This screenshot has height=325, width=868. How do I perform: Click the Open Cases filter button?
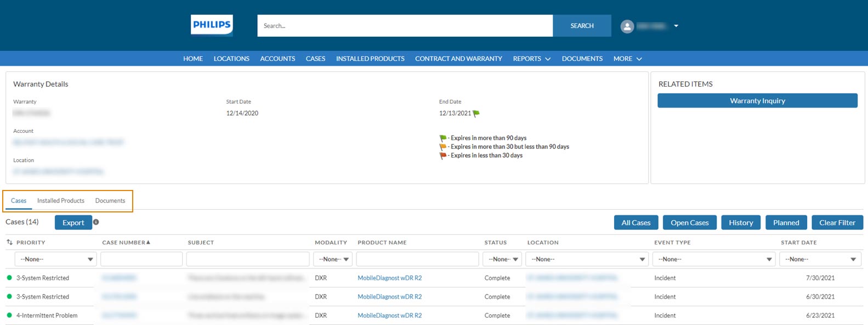tap(689, 222)
